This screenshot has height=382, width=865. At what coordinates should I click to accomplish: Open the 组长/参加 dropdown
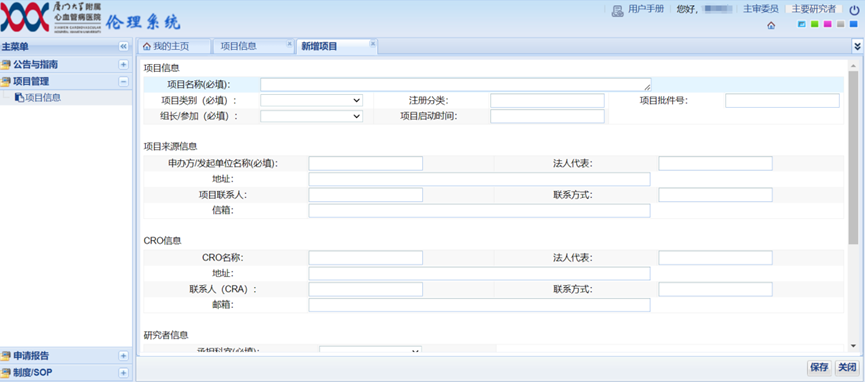(x=312, y=116)
